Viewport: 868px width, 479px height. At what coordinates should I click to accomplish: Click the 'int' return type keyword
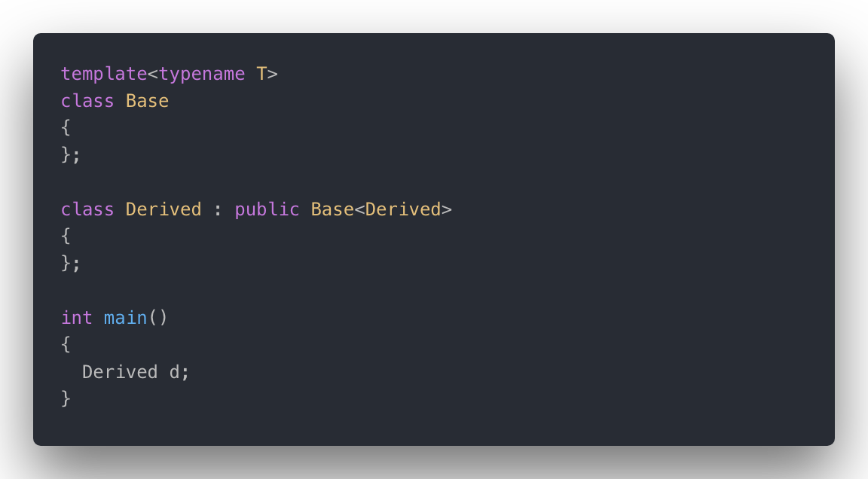(x=77, y=318)
